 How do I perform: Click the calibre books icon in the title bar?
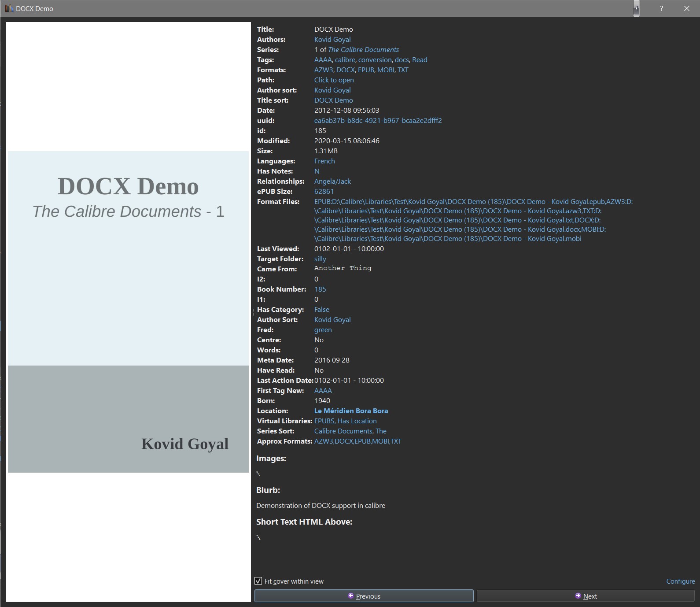pos(9,8)
